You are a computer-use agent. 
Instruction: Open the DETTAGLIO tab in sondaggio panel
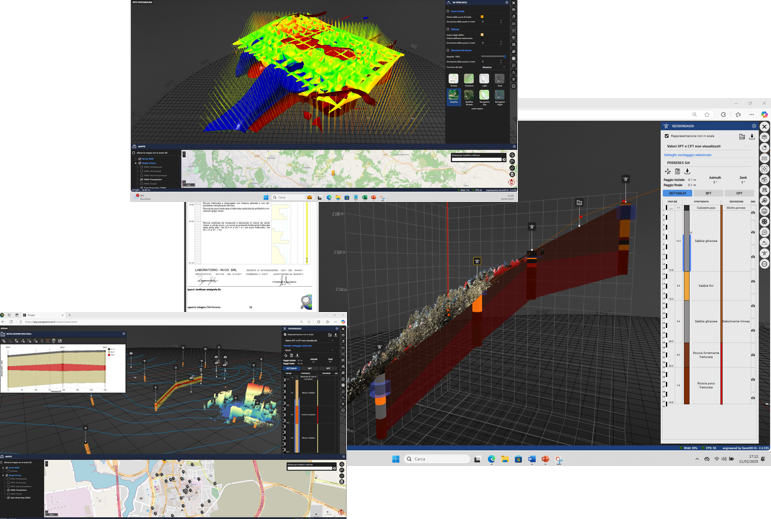(677, 193)
